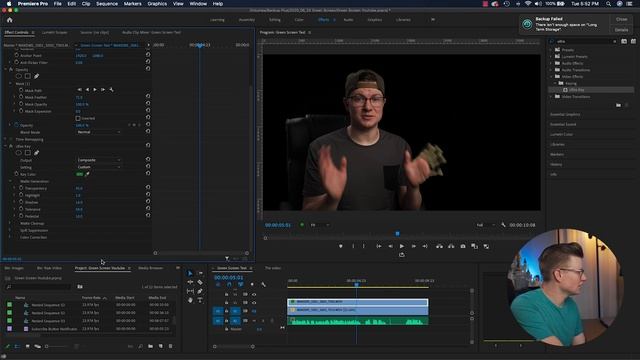Step forward one frame in Program Monitor
The image size is (640, 360).
413,246
